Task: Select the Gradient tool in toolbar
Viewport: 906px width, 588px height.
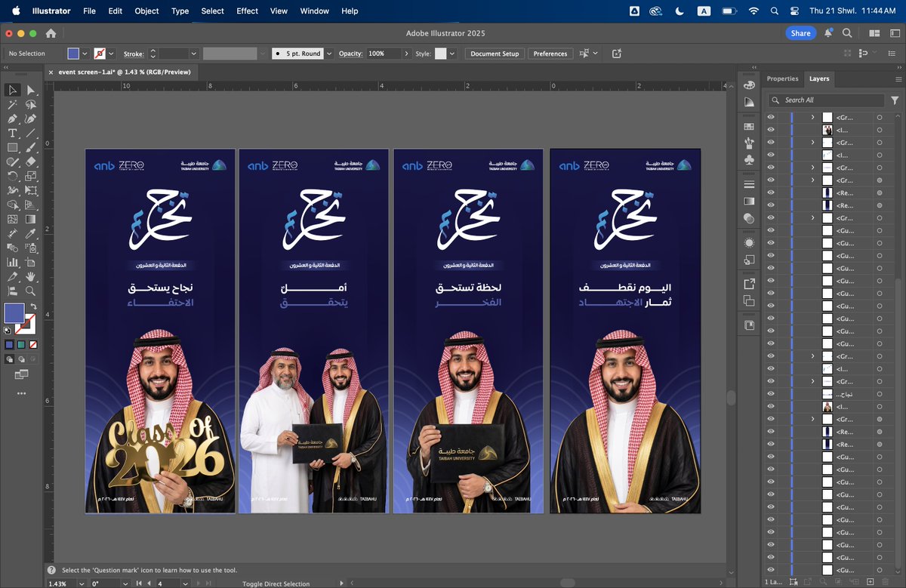Action: (x=31, y=220)
